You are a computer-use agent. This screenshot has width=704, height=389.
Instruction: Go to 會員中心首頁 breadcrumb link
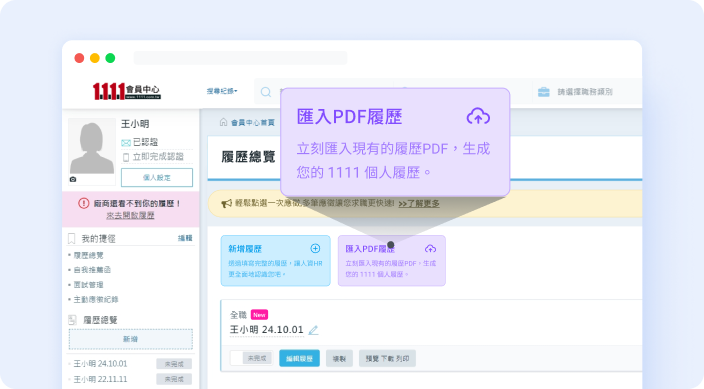point(253,122)
